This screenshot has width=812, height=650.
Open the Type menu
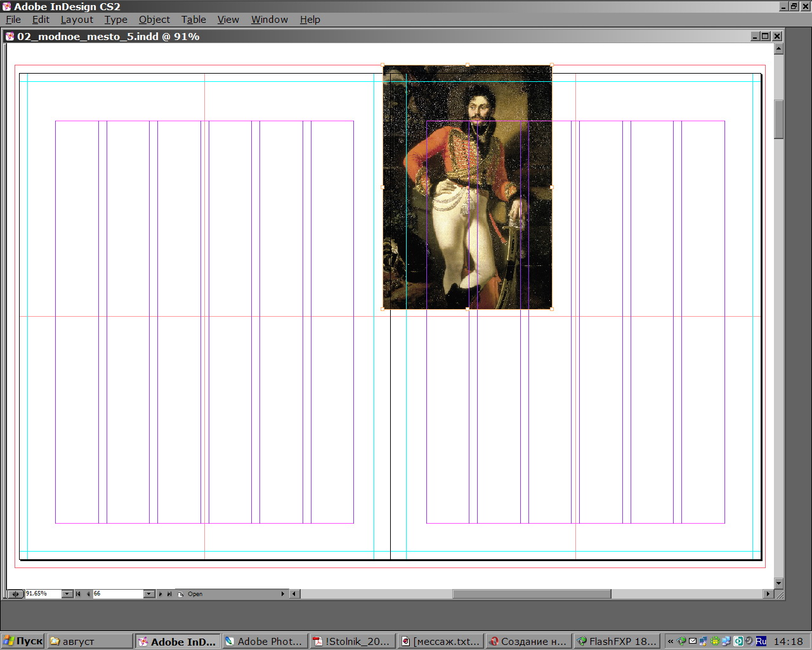(x=116, y=20)
